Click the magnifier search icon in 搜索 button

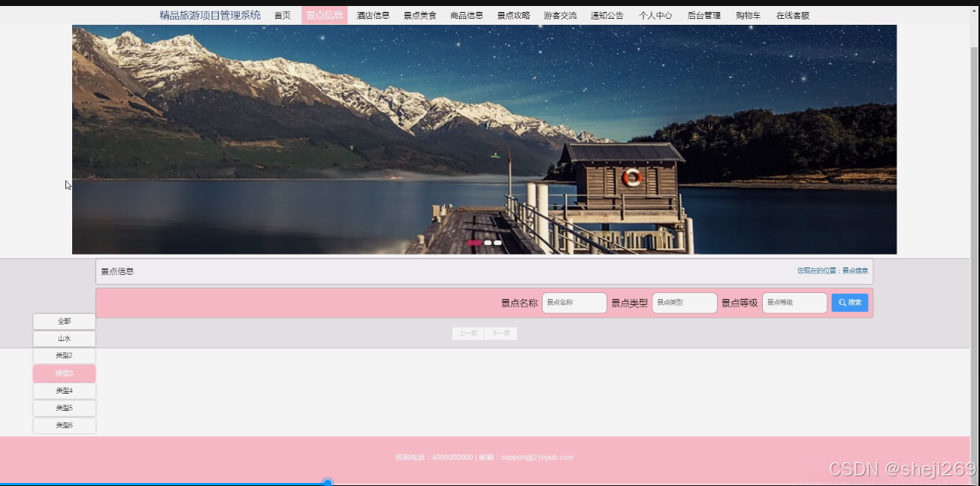843,303
